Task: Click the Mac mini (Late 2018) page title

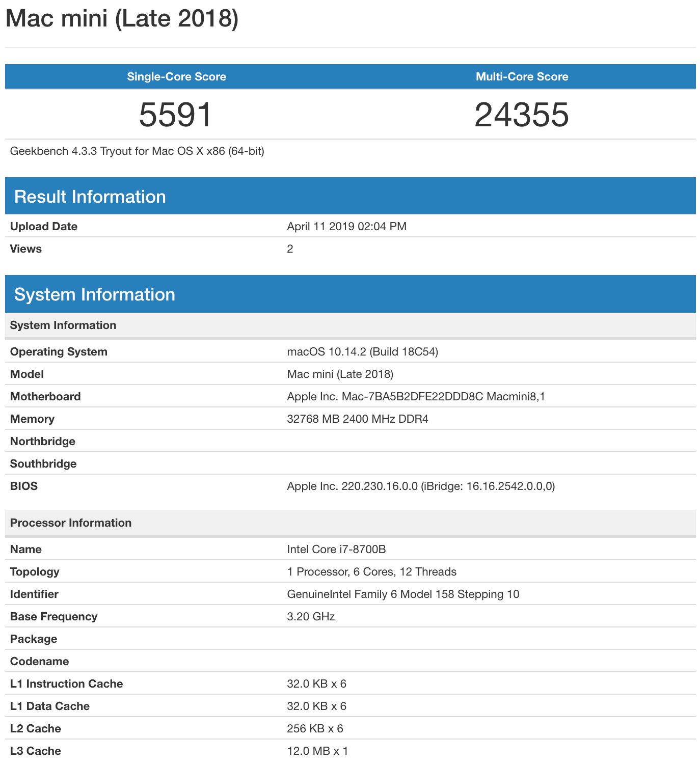Action: tap(122, 18)
